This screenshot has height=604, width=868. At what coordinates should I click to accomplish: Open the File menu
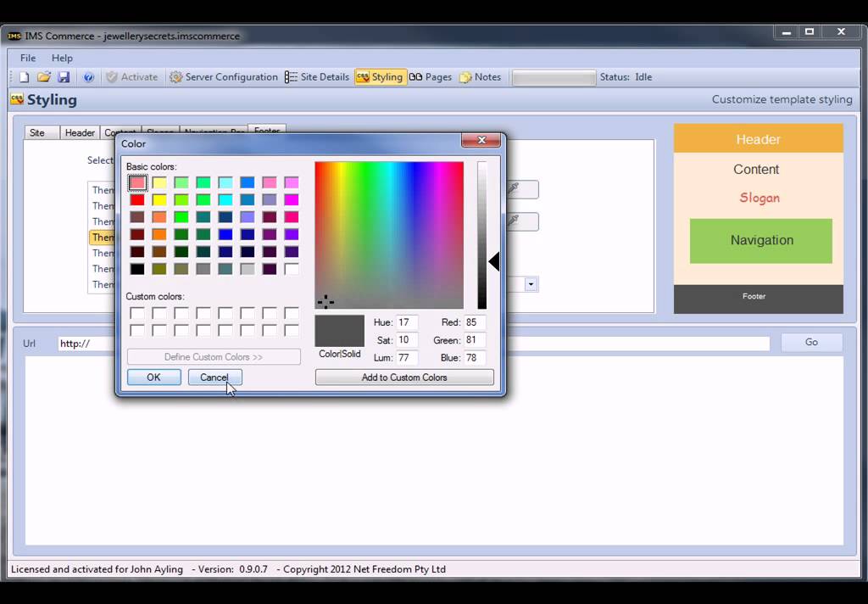28,58
